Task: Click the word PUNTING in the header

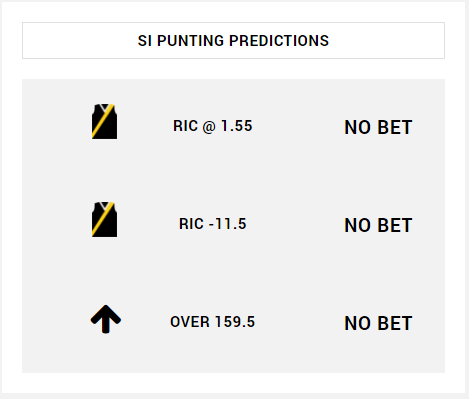Action: coord(191,41)
